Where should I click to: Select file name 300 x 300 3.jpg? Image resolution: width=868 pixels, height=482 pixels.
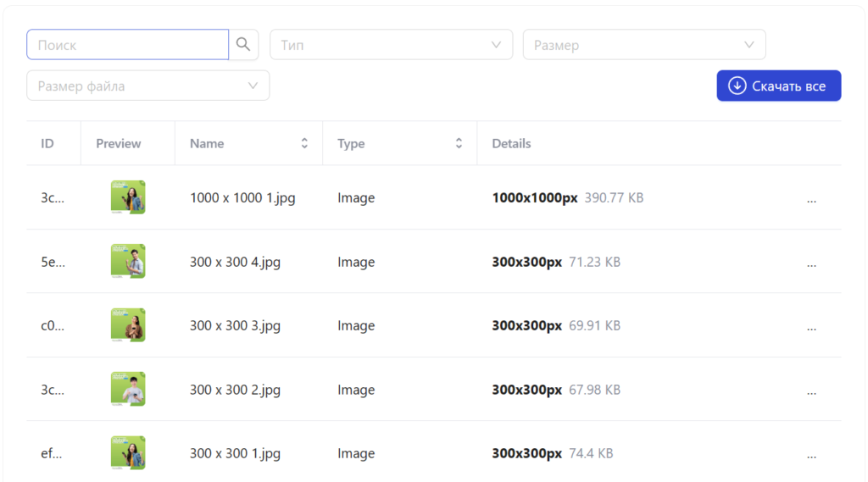tap(236, 325)
